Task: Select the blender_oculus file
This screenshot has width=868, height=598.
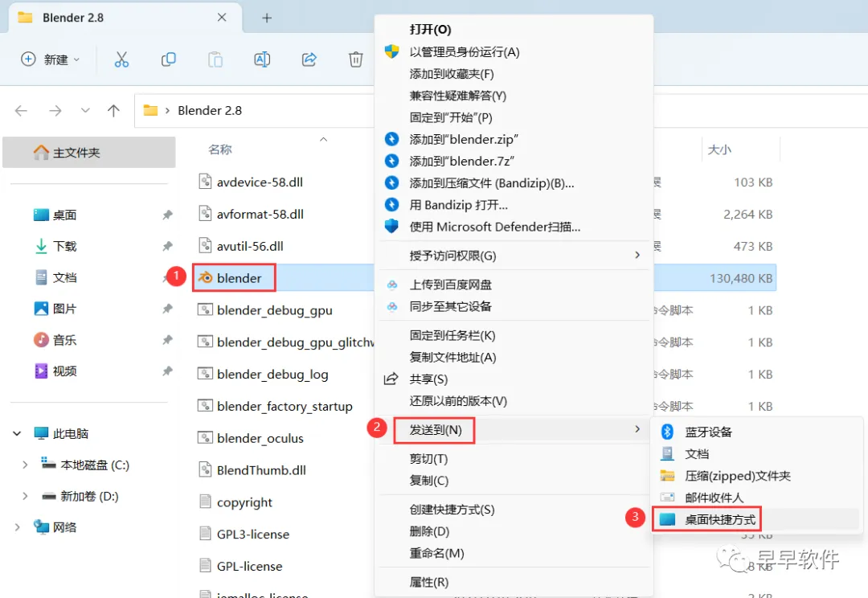Action: [x=260, y=439]
